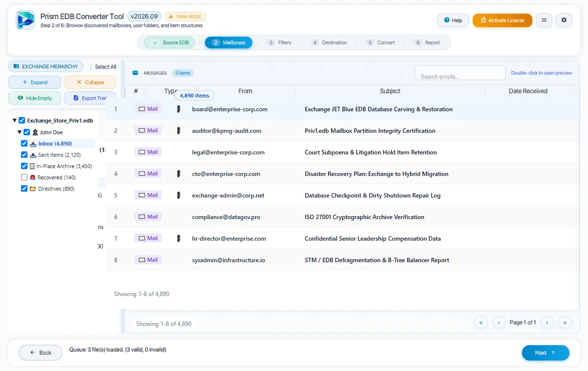The image size is (588, 371).
Task: Go to Destination step
Action: point(329,43)
